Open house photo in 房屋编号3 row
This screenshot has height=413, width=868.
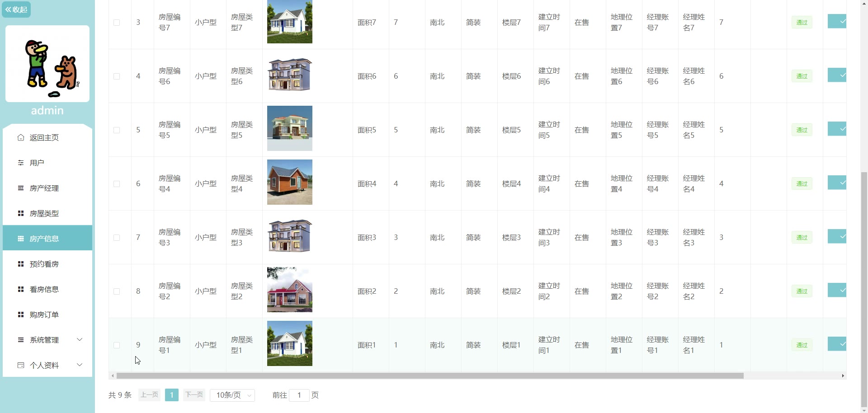point(290,236)
